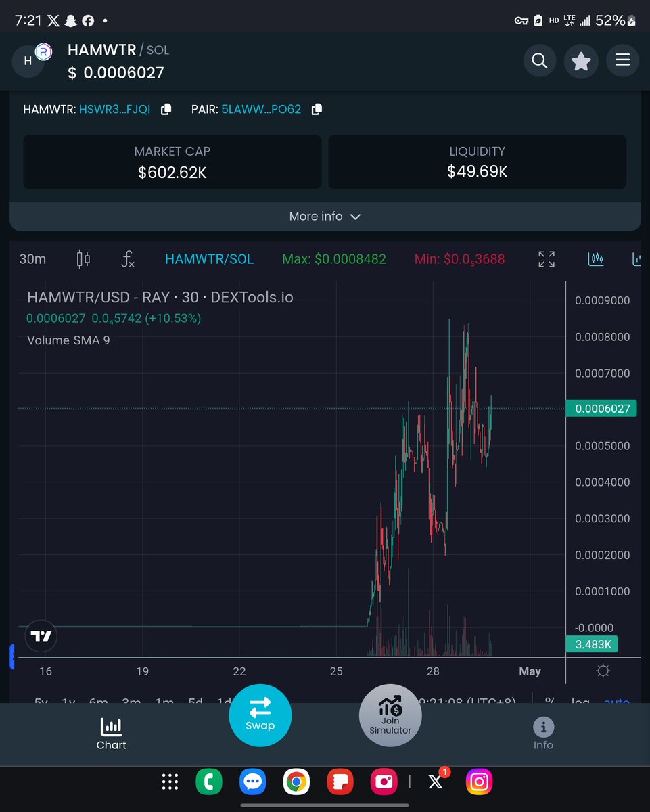The height and width of the screenshot is (812, 650).
Task: Click the HAMWTR / SOL header title
Action: click(118, 50)
